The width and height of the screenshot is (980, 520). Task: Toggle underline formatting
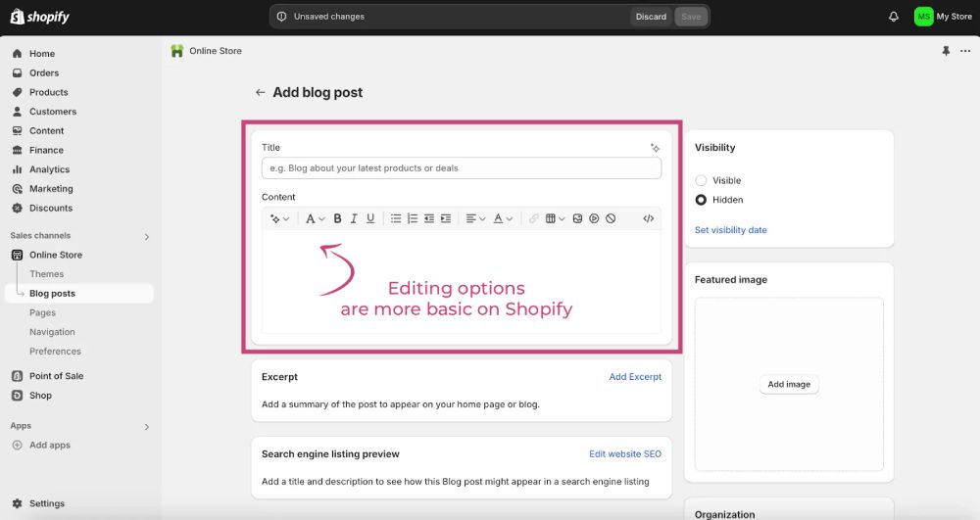click(x=370, y=219)
